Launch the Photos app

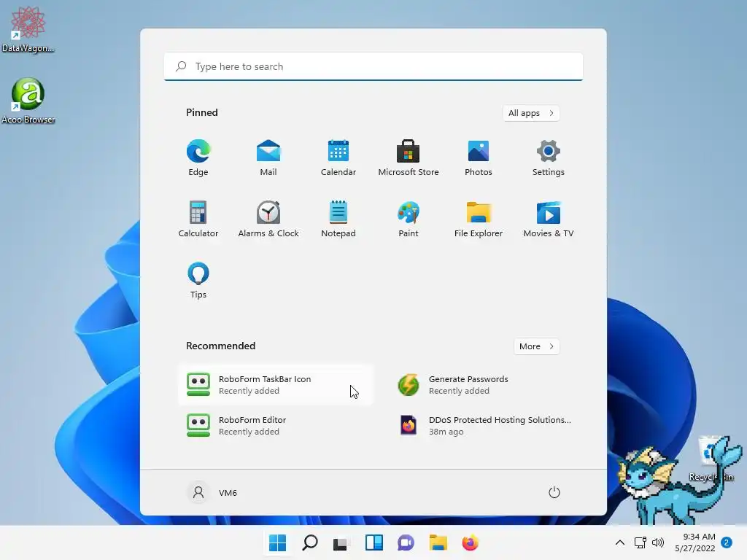pyautogui.click(x=479, y=157)
